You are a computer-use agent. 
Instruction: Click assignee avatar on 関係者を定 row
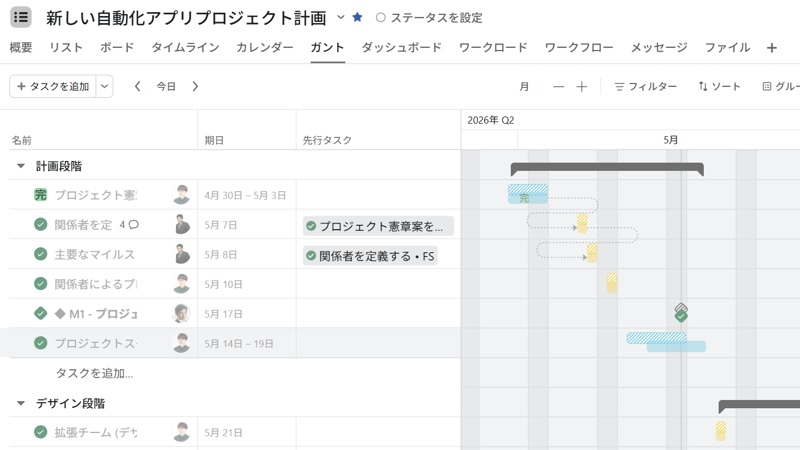[181, 224]
